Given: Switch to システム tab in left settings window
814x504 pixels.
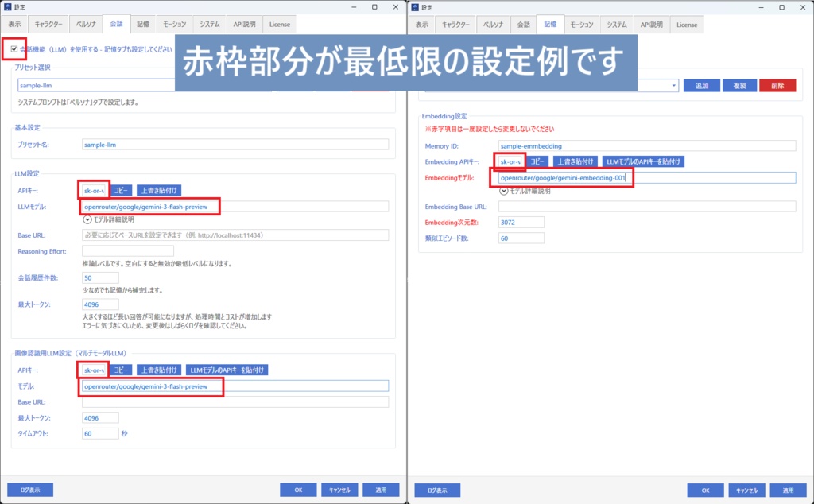Looking at the screenshot, I should [x=210, y=25].
